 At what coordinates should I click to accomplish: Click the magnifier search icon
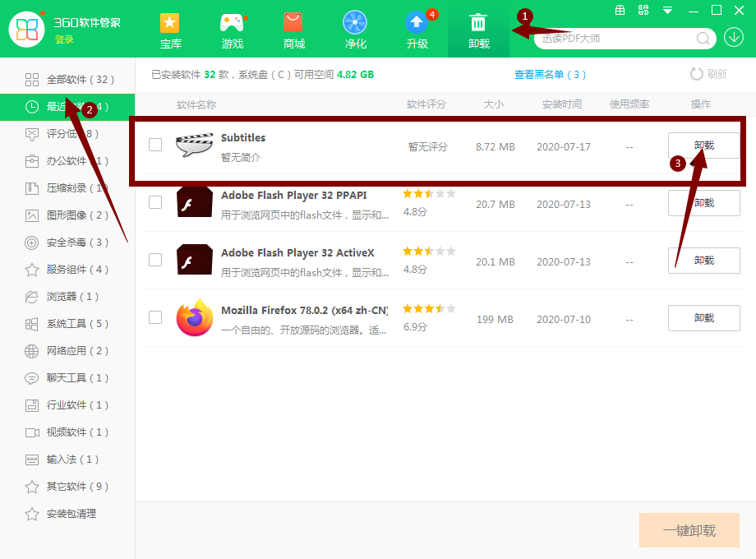coord(703,38)
